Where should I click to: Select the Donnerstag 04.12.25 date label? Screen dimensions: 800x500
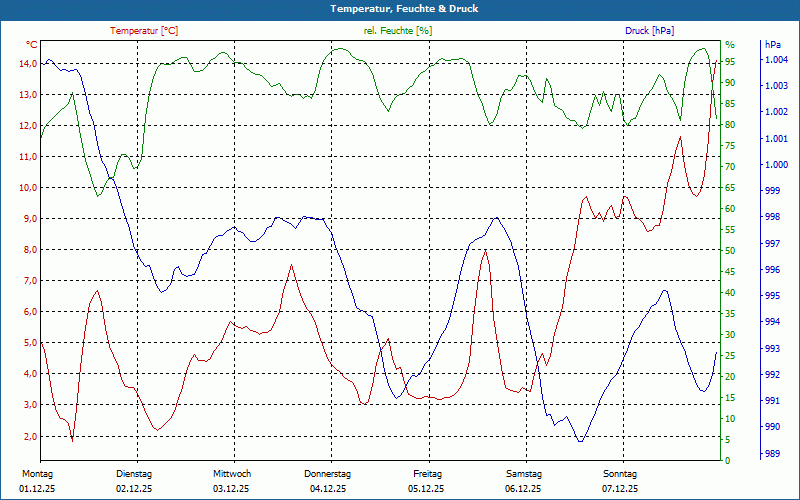(x=328, y=481)
